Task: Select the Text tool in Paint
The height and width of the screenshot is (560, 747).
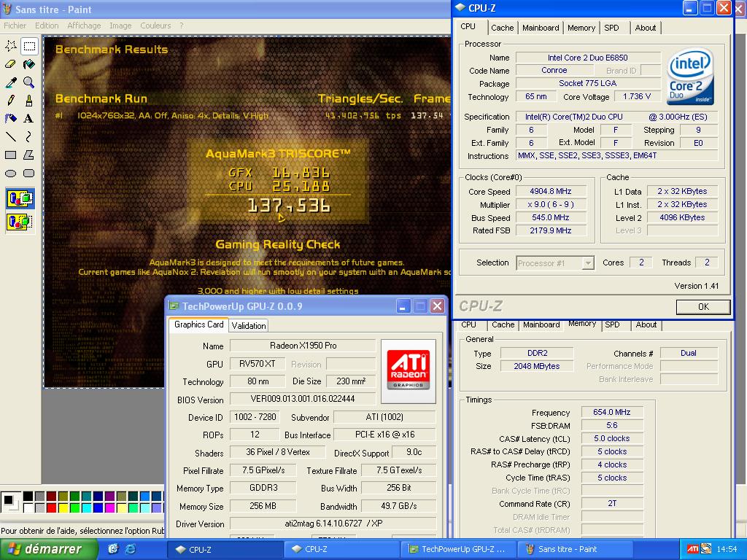Action: tap(29, 119)
